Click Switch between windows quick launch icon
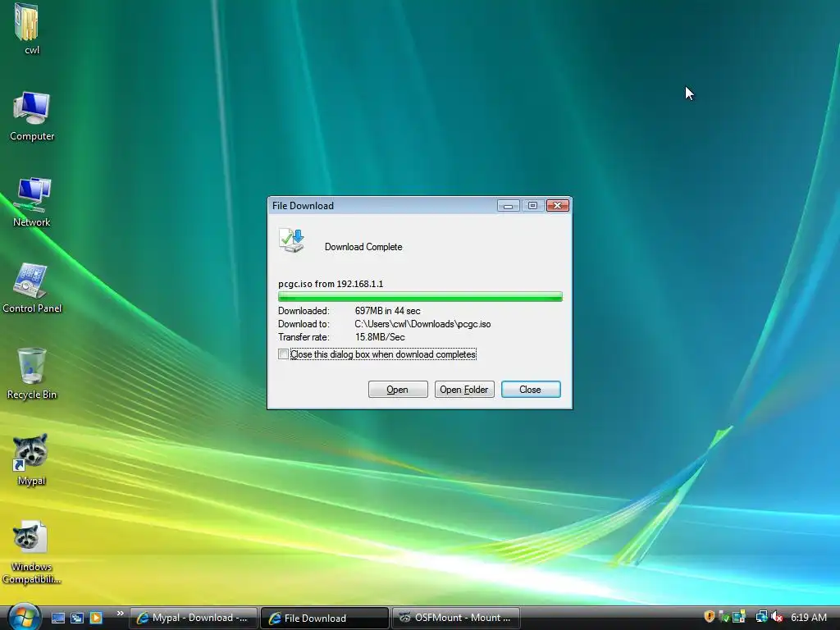The image size is (840, 630). pos(77,618)
